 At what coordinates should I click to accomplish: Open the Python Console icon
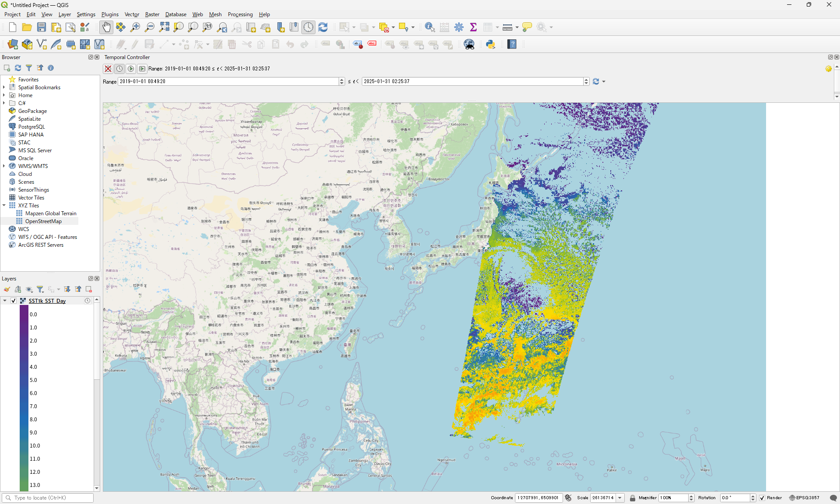[490, 44]
